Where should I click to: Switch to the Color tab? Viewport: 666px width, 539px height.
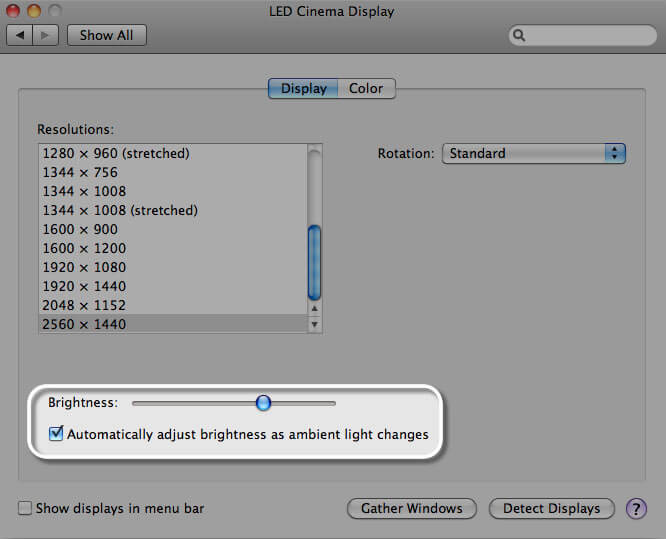(x=366, y=88)
